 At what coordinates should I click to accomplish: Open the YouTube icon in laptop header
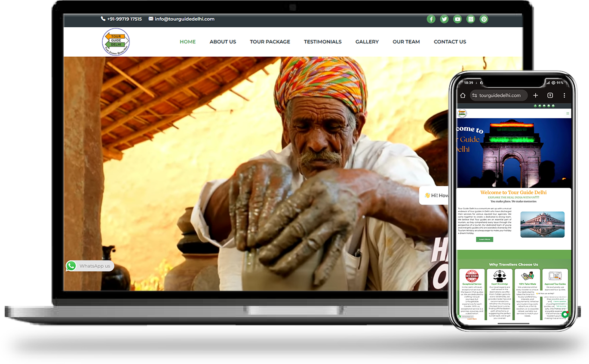coord(457,19)
